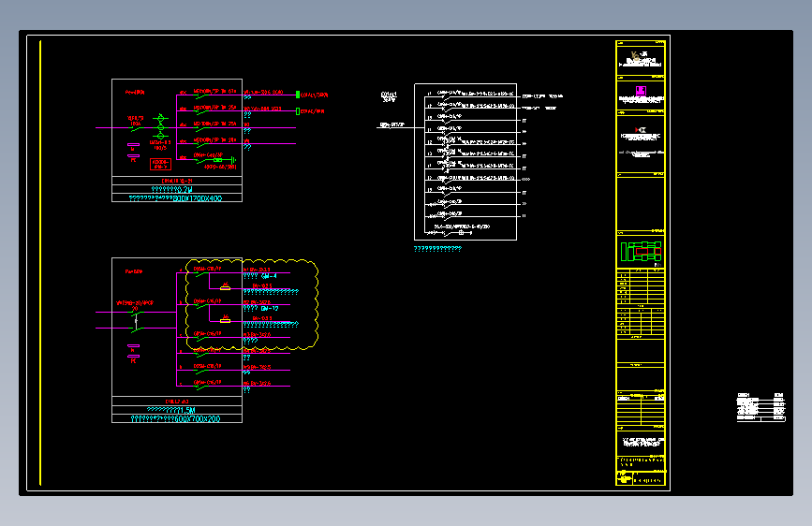812x526 pixels.
Task: Select the lower yellow fuse symbol inside cloud
Action: pos(226,320)
